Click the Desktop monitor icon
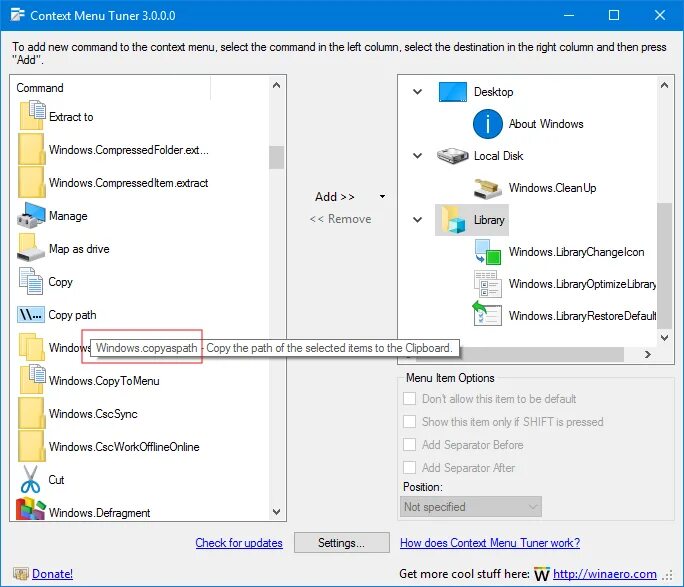The height and width of the screenshot is (587, 684). point(453,92)
